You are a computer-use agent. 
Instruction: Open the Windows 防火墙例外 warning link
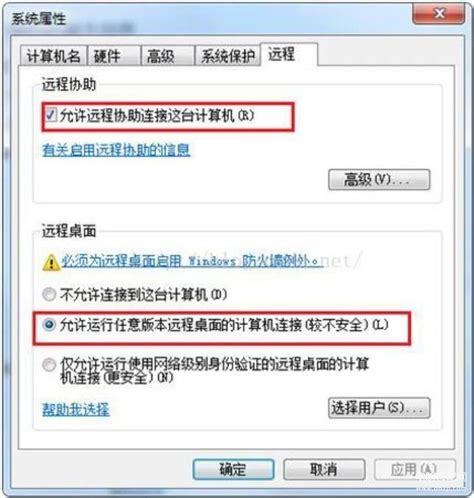pos(191,261)
